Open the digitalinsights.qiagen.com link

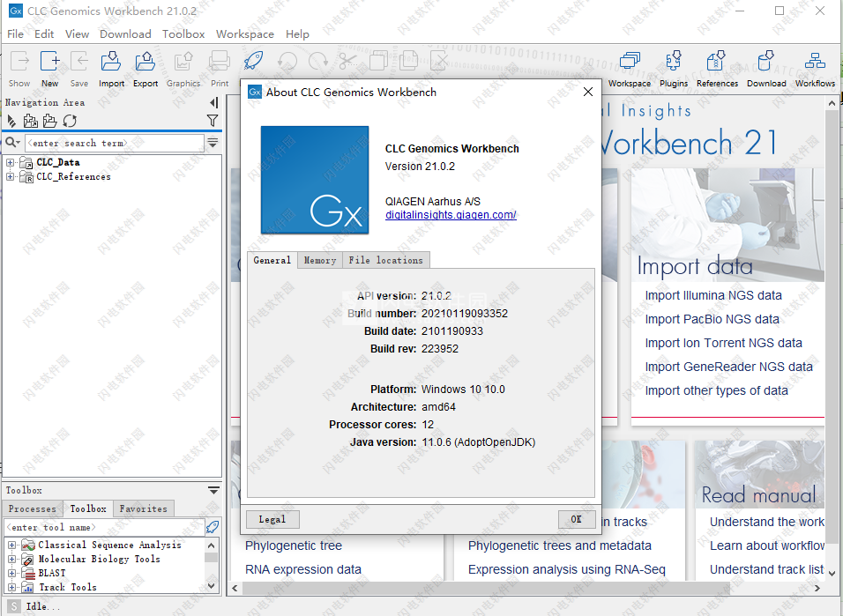[451, 215]
